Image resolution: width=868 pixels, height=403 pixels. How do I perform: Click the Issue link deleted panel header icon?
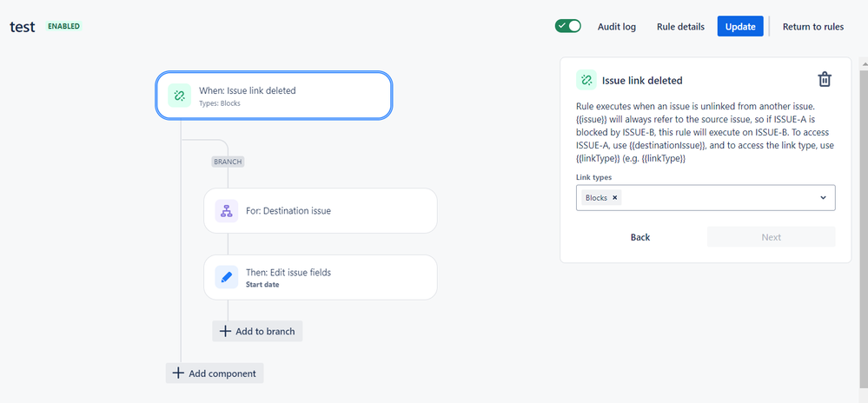(x=586, y=80)
